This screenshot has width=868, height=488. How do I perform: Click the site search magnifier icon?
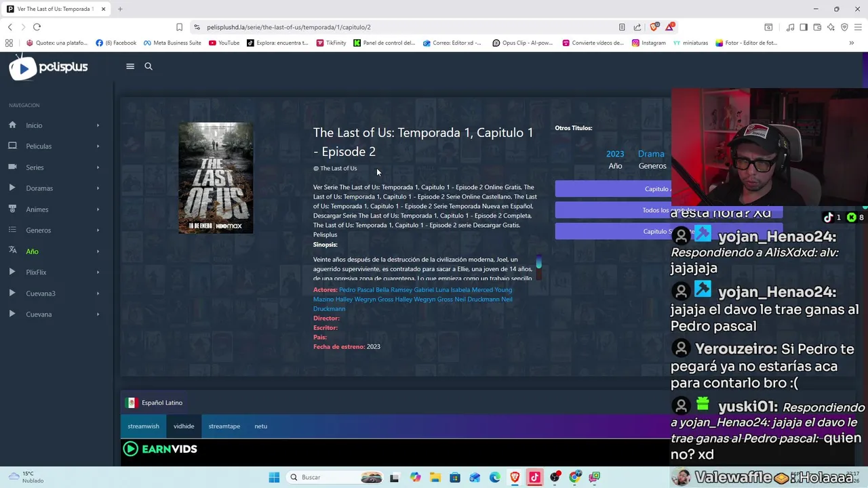click(149, 66)
